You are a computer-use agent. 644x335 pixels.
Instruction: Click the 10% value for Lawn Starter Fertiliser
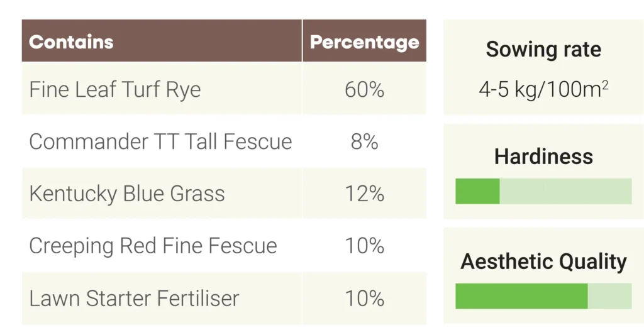pos(364,298)
